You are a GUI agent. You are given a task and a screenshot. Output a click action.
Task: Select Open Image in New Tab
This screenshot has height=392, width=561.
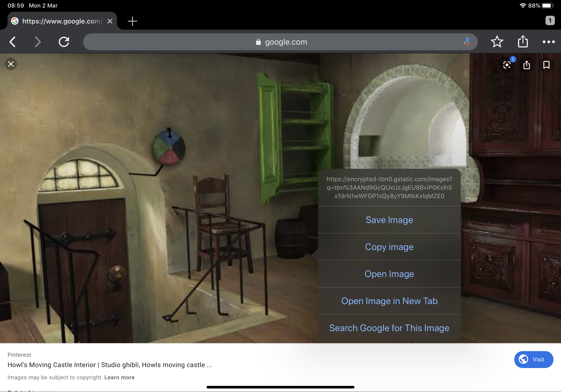(x=389, y=301)
